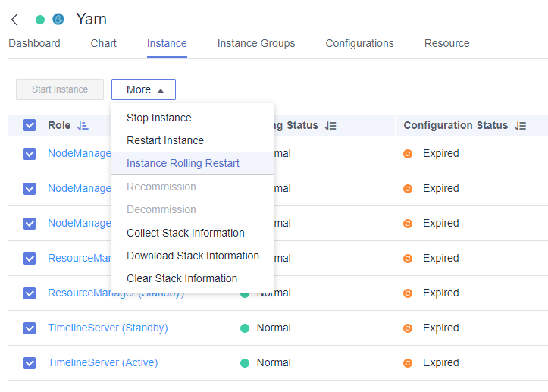Click the Yarn service title
548x392 pixels.
[91, 19]
